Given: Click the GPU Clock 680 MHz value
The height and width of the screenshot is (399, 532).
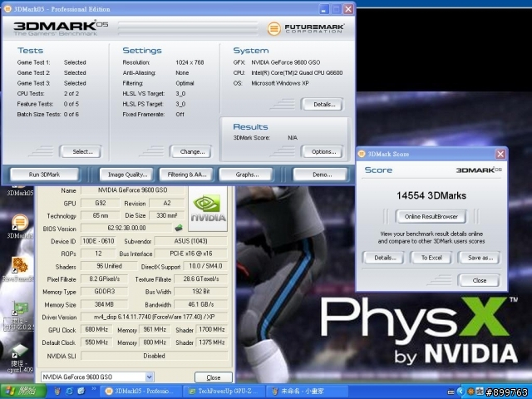Looking at the screenshot, I should (x=96, y=329).
